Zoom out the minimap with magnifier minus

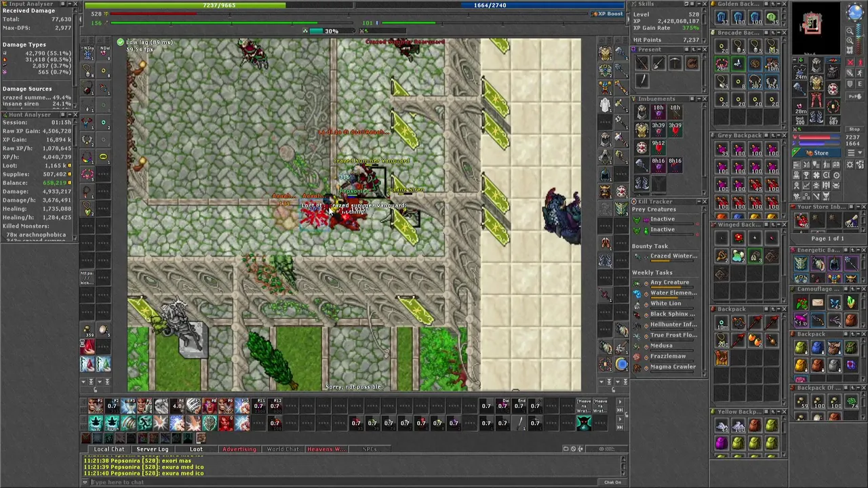pyautogui.click(x=849, y=31)
